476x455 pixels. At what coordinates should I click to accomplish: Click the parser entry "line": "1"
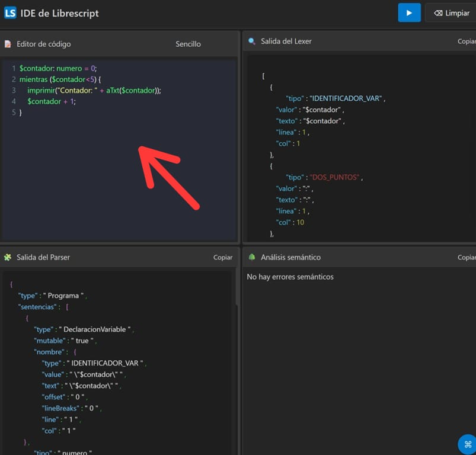tap(61, 419)
